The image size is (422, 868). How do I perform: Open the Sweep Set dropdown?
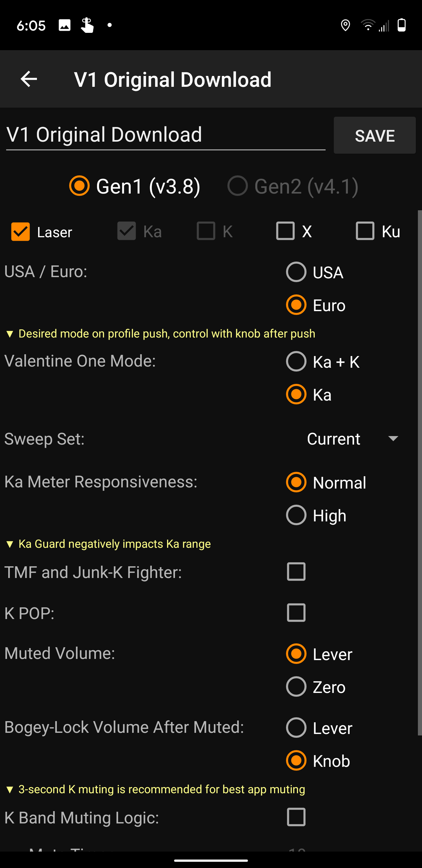353,439
